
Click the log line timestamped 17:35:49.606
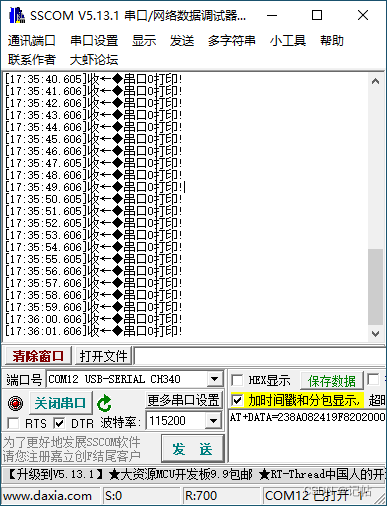point(94,187)
